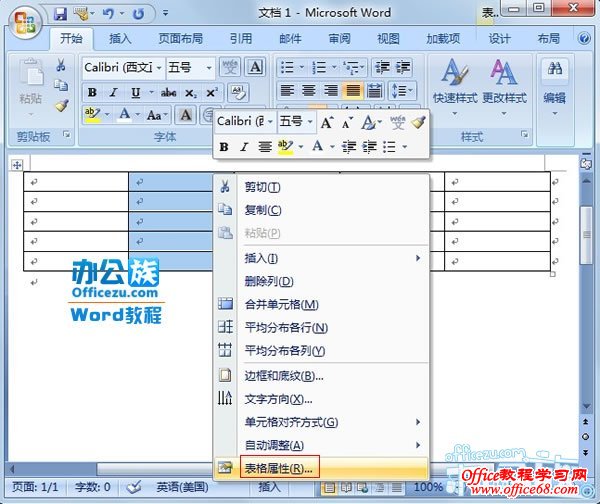This screenshot has height=504, width=600.
Task: Open clipboard (剪贴板) dialog launcher
Action: 67,134
